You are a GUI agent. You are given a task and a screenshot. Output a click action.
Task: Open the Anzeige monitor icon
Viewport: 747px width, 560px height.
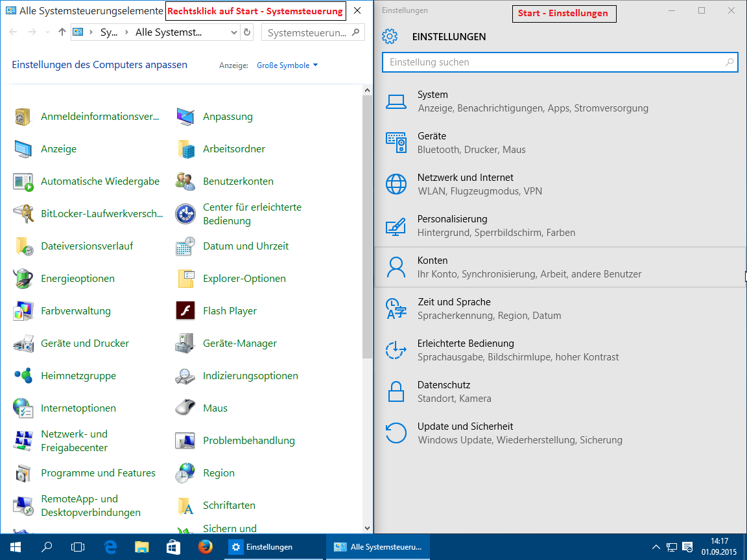(x=23, y=149)
